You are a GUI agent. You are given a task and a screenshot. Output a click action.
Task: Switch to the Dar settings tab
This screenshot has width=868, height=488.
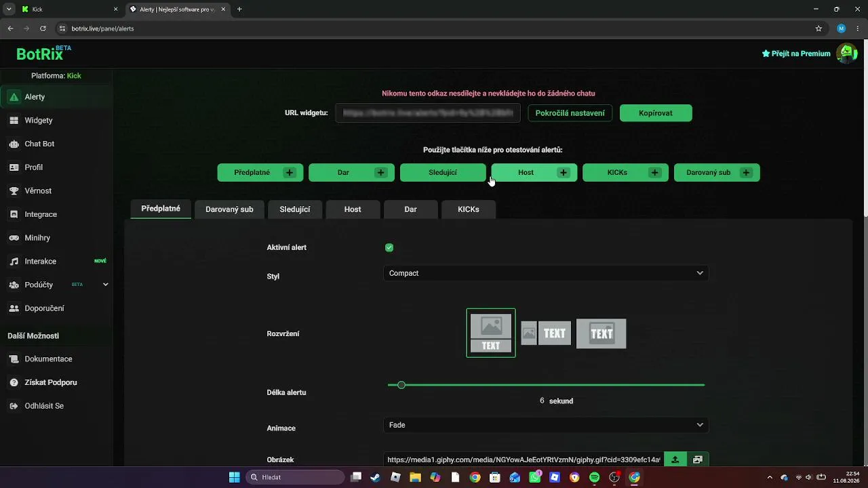pos(410,209)
